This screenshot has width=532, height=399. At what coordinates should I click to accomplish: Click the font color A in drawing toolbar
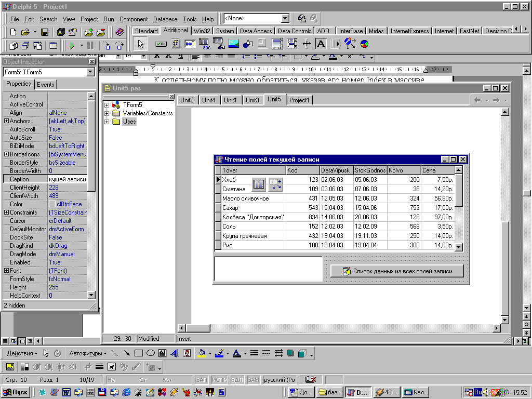click(236, 353)
